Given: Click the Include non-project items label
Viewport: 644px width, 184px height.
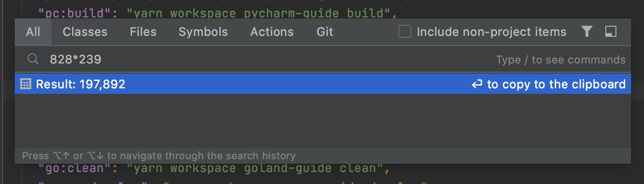Looking at the screenshot, I should [x=491, y=32].
